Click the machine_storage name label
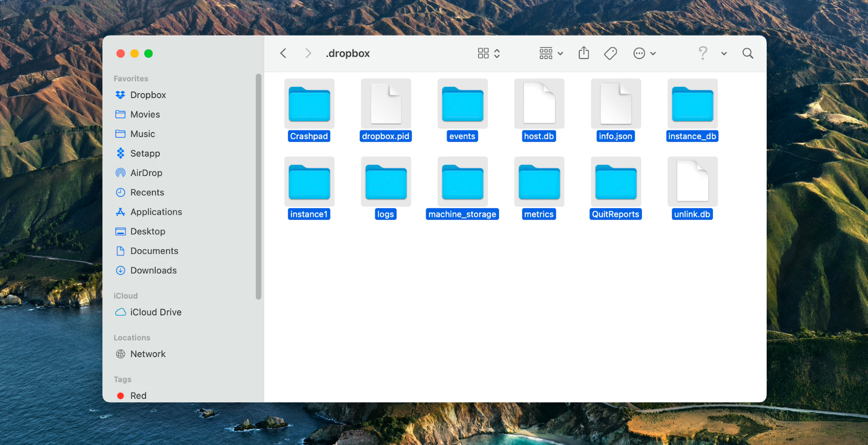This screenshot has width=868, height=445. click(x=462, y=214)
